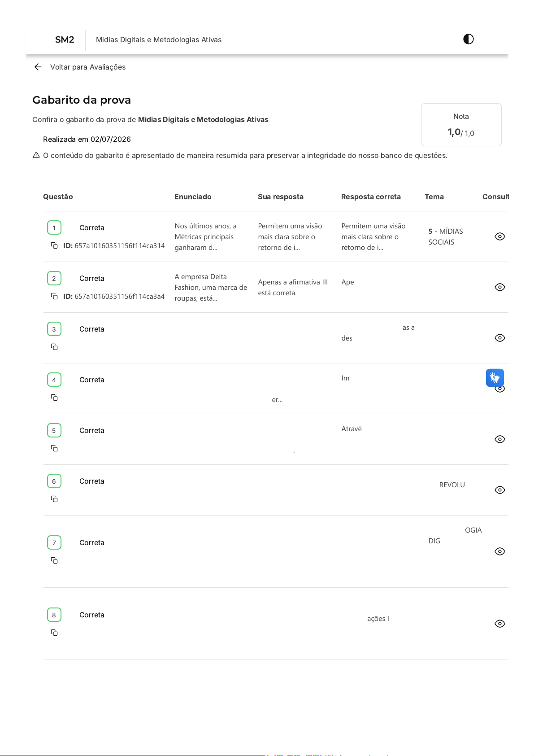
Task: Copy the ID of question 1
Action: coord(54,245)
